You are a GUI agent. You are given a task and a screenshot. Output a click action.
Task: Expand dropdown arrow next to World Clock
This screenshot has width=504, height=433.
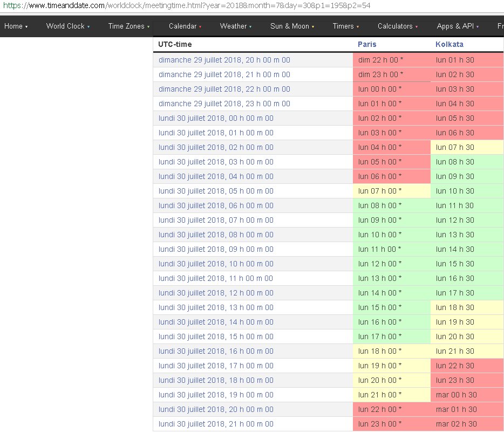click(x=88, y=27)
